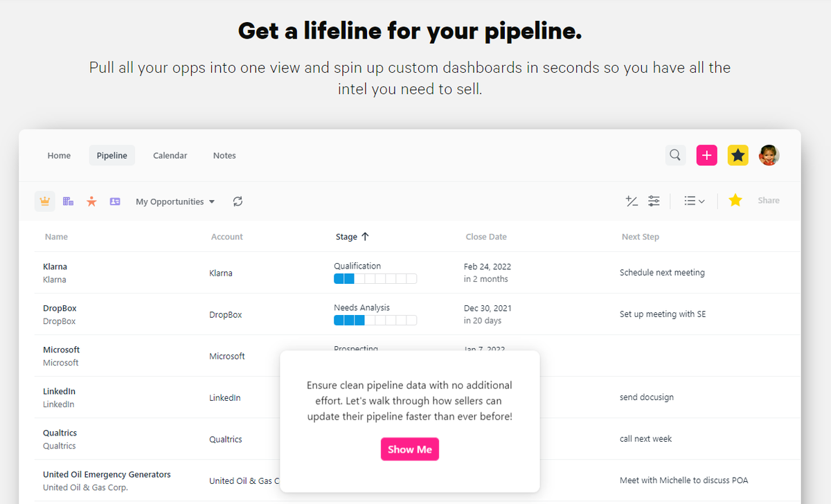Select the orange person-star leads icon
The width and height of the screenshot is (831, 504).
(x=91, y=201)
